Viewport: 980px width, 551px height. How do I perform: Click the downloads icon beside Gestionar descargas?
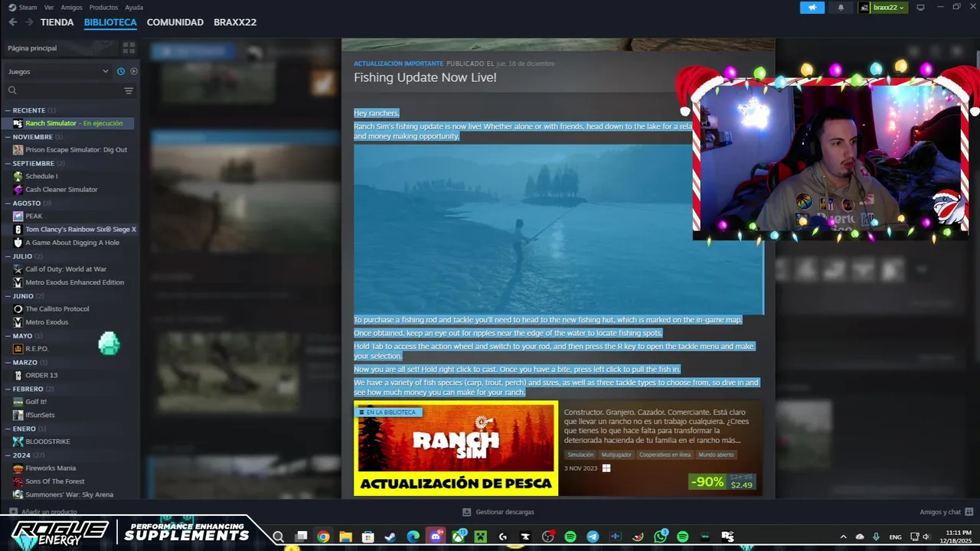pos(467,512)
